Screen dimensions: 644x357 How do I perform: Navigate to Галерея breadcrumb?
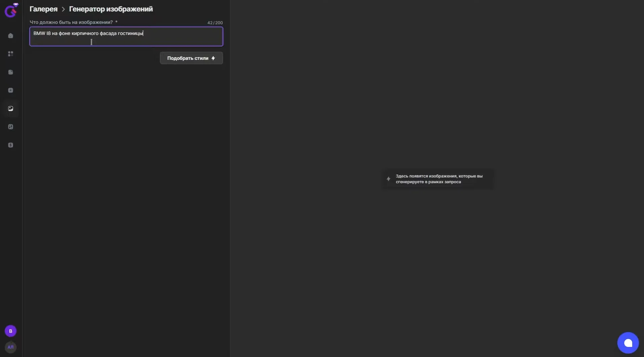43,9
